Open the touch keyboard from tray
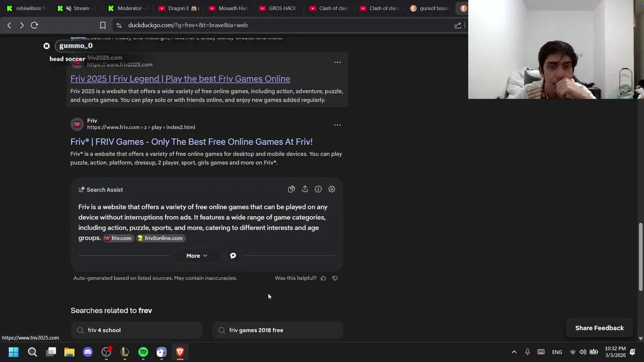Image resolution: width=644 pixels, height=362 pixels. pos(541,352)
